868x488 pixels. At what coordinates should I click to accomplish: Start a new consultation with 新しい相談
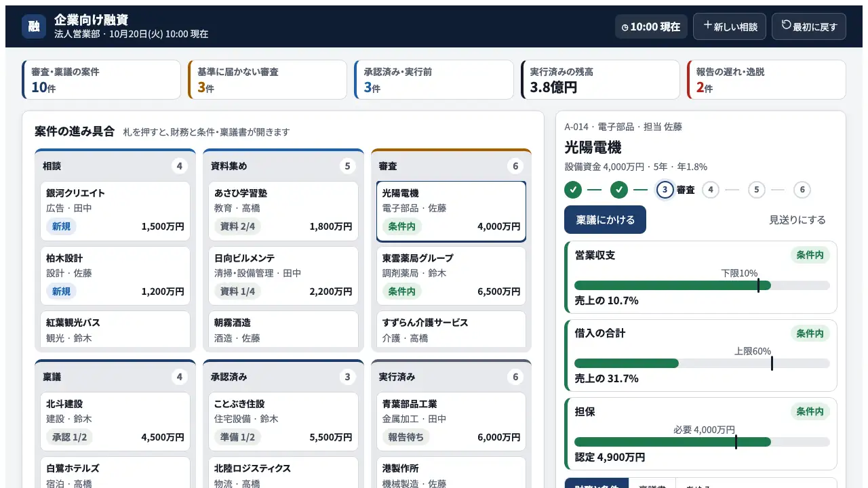coord(730,26)
